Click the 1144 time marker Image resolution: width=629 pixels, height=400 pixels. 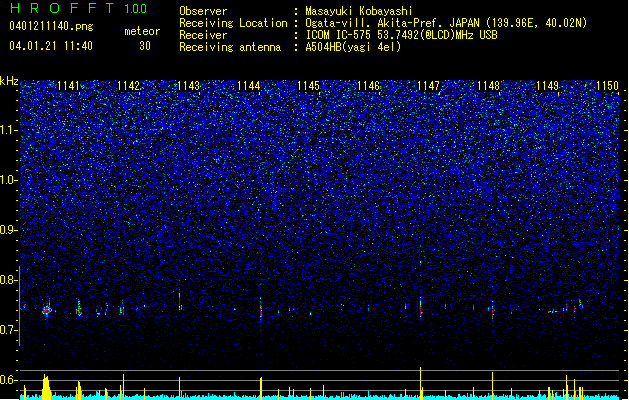(249, 86)
